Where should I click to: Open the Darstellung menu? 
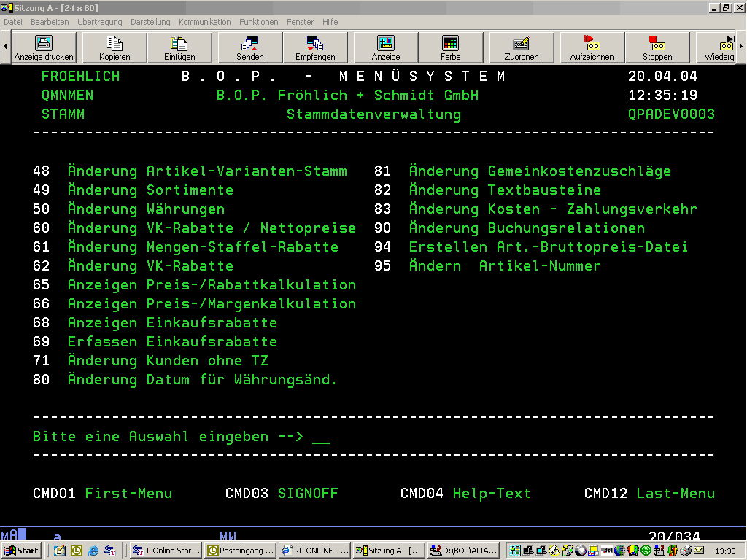point(150,22)
